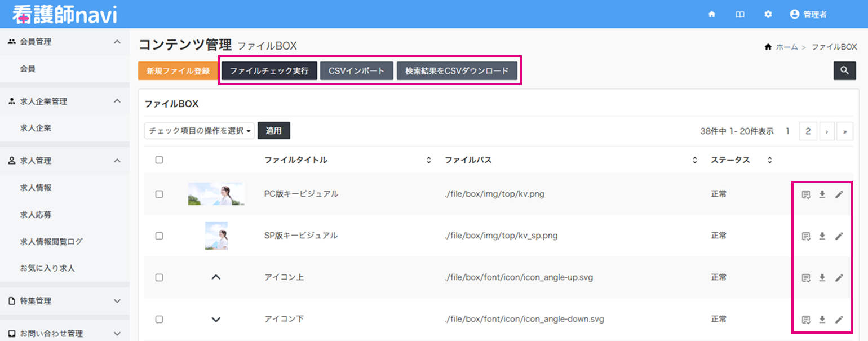Edit the SP版キービジュアル entry with the pencil icon
The height and width of the screenshot is (341, 868).
[840, 236]
